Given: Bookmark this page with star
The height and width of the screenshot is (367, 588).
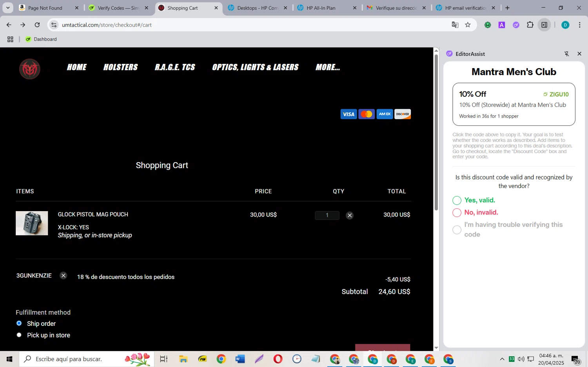Looking at the screenshot, I should click(x=468, y=25).
